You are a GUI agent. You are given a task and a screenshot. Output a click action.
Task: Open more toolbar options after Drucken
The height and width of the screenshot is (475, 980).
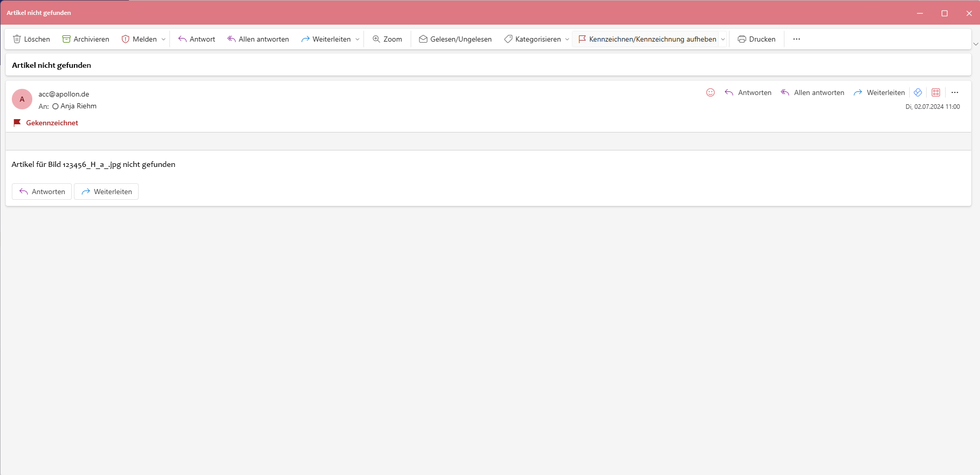pyautogui.click(x=797, y=39)
